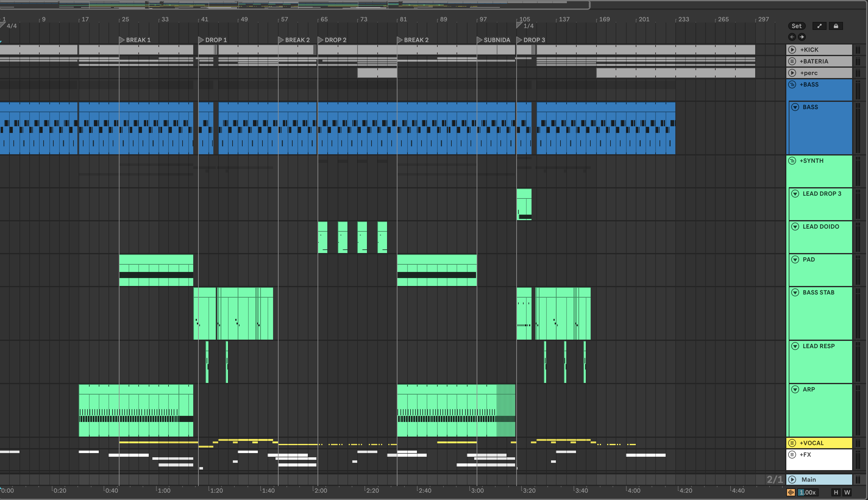Viewport: 868px width, 500px height.
Task: Jump to the DROP 1 locator
Action: pos(201,40)
